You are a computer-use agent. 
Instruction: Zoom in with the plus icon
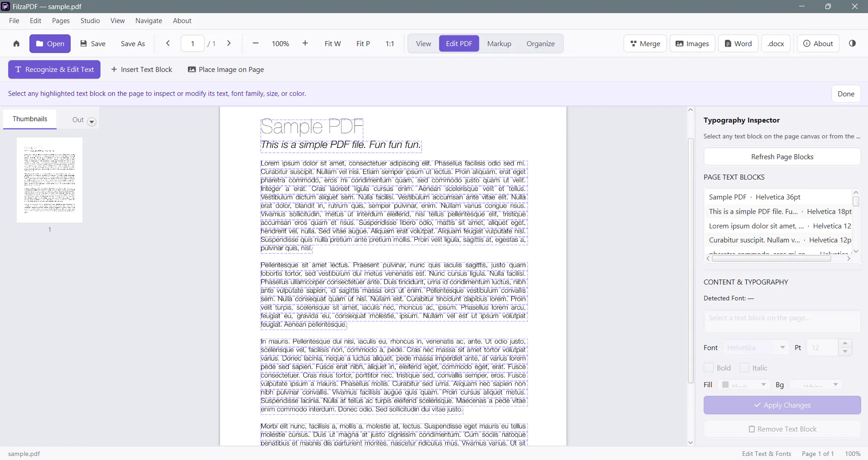tap(305, 43)
